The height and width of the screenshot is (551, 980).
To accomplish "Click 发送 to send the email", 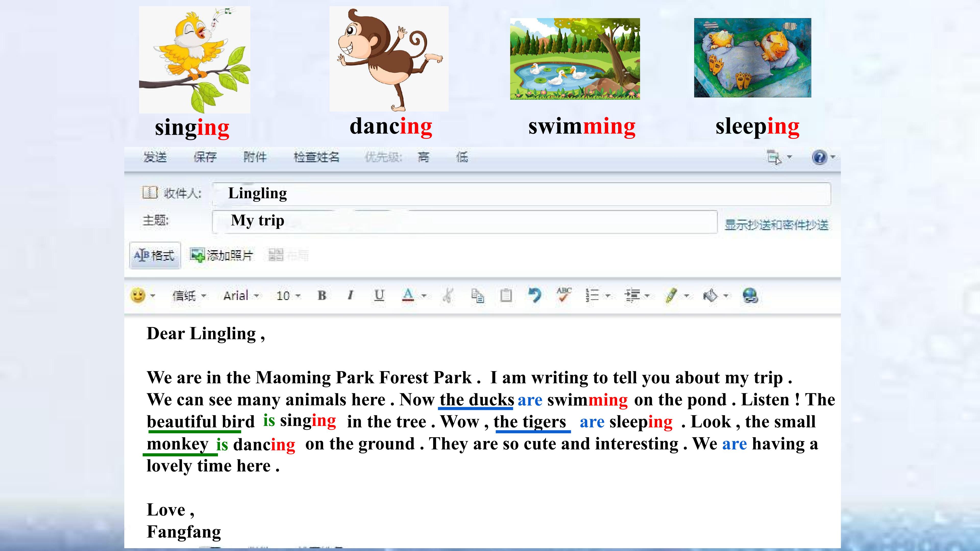I will 155,157.
